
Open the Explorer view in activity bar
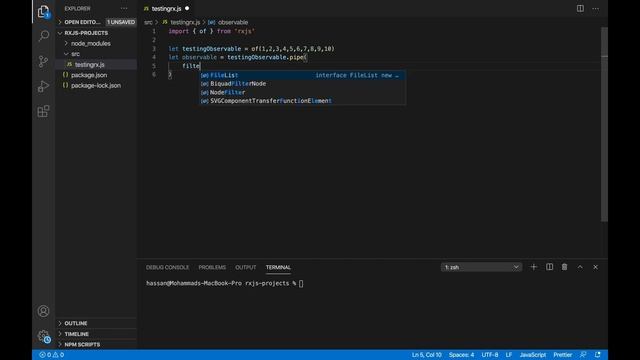click(x=43, y=12)
